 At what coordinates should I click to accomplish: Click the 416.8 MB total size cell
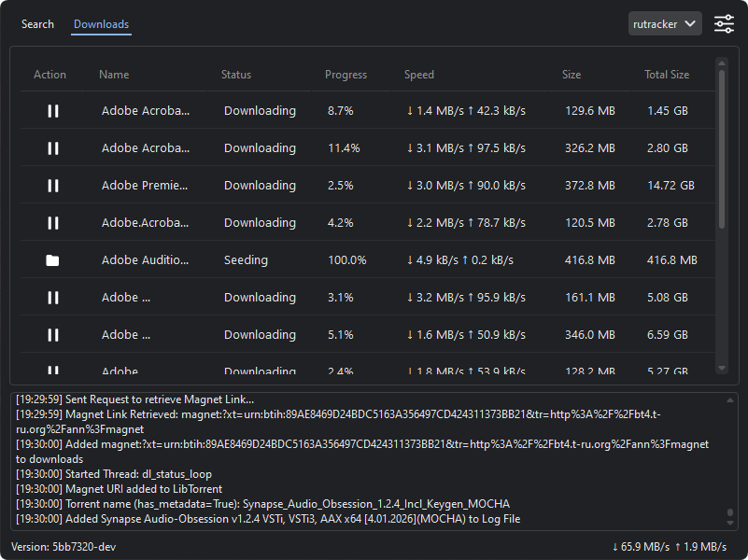(671, 260)
